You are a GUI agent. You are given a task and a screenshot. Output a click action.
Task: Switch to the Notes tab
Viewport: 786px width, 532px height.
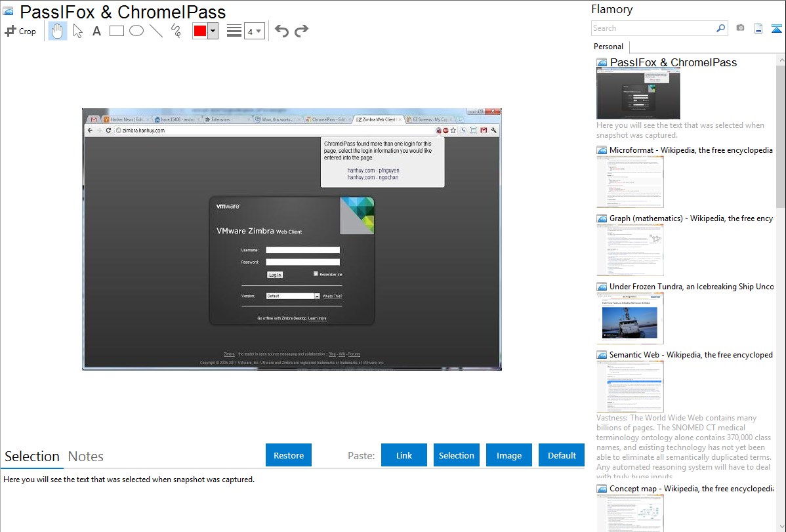[x=86, y=457]
